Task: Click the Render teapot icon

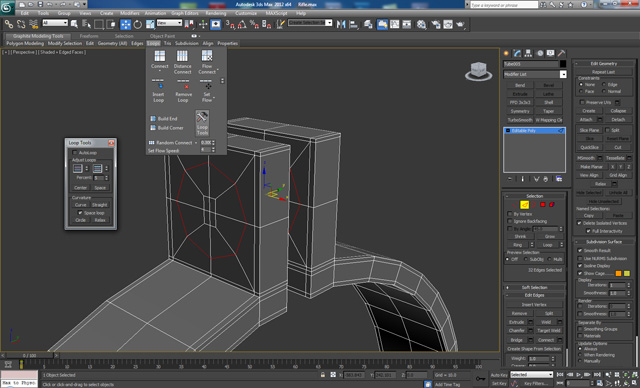Action: [460, 24]
